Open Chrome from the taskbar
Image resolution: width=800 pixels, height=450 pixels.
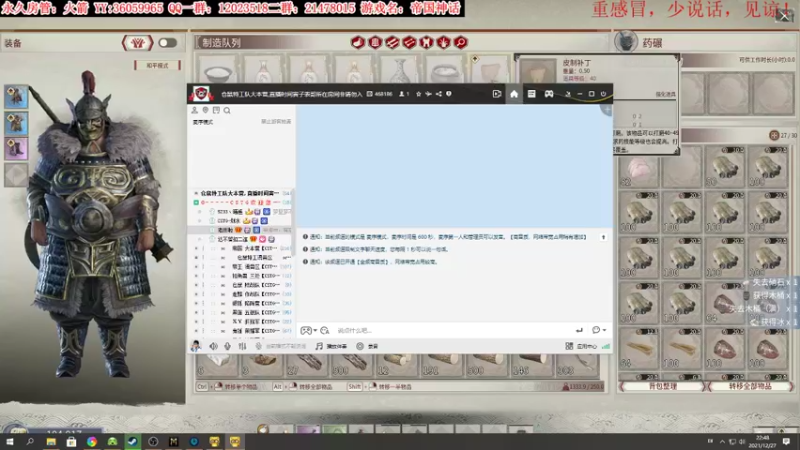[91, 441]
